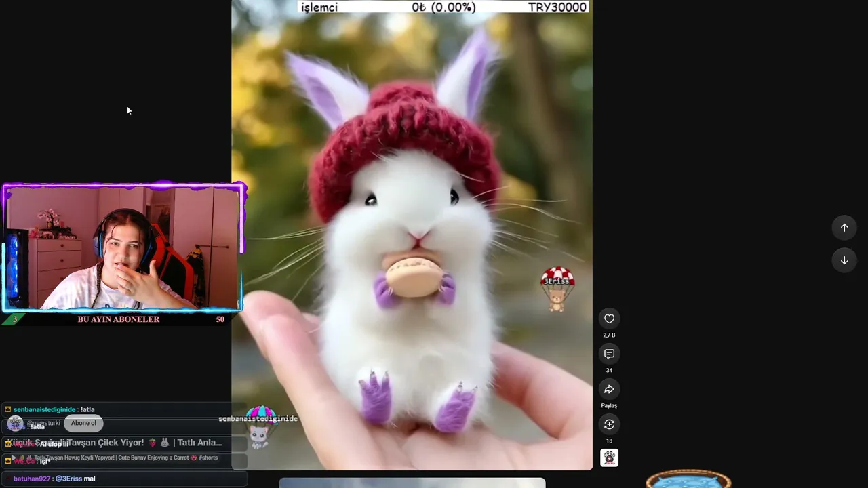Click the '0₺ (0.00%)' value in the top bar
This screenshot has height=488, width=868.
[x=443, y=7]
